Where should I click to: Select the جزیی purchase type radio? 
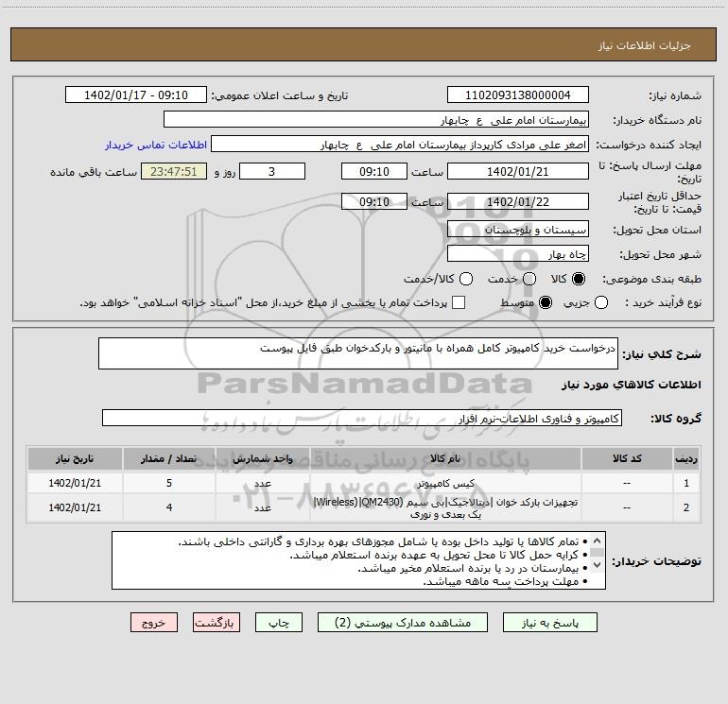tap(601, 302)
